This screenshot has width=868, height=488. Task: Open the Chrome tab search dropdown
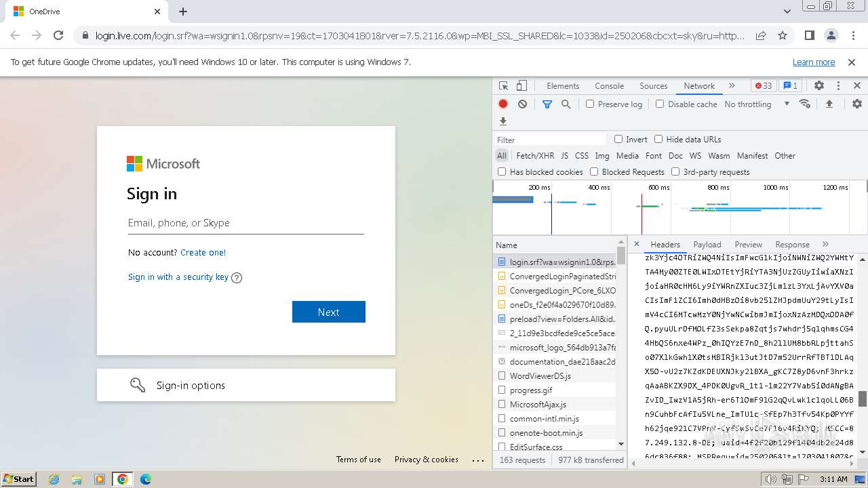787,12
